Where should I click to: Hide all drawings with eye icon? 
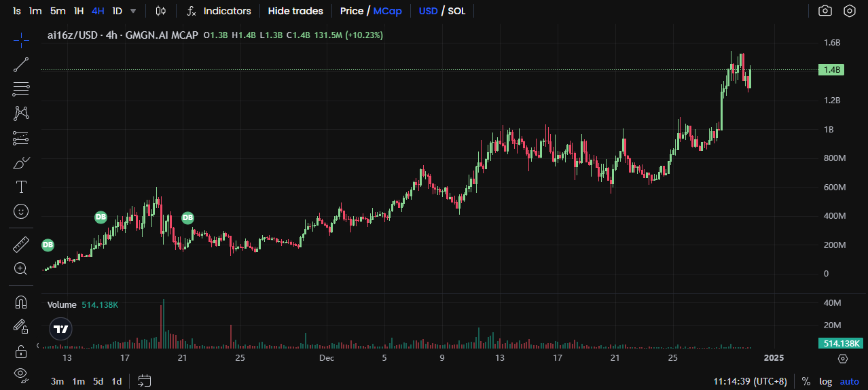pos(21,373)
